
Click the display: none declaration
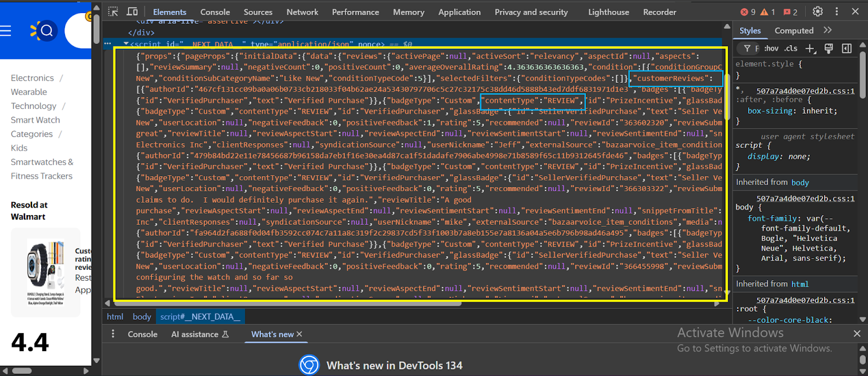(x=778, y=157)
